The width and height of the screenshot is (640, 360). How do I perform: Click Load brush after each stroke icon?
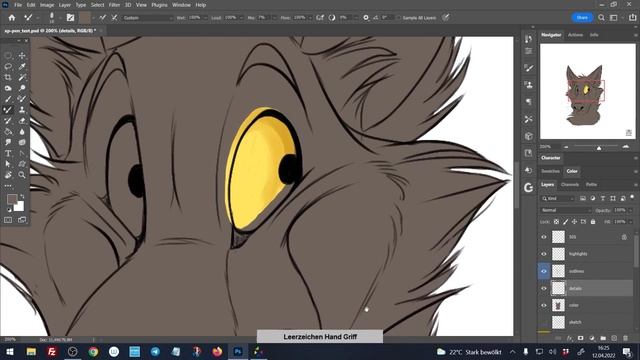(x=103, y=18)
